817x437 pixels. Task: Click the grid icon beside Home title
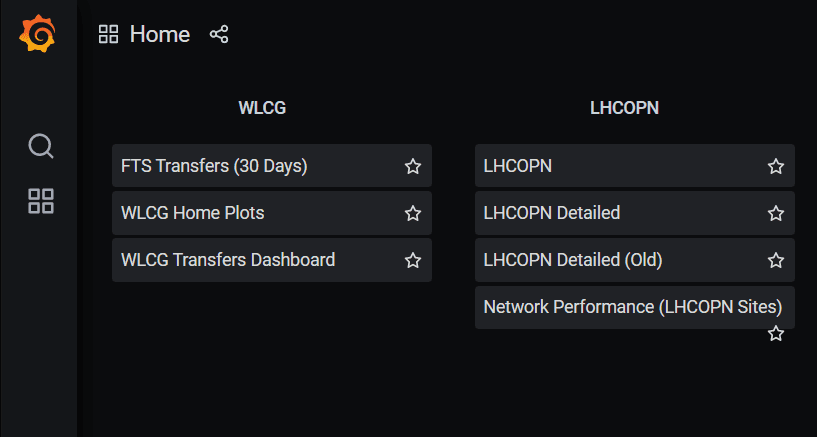[x=108, y=34]
